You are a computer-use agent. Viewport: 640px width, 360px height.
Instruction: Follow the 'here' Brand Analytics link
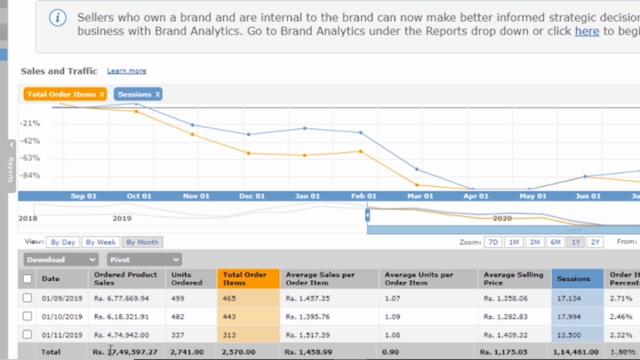[587, 31]
